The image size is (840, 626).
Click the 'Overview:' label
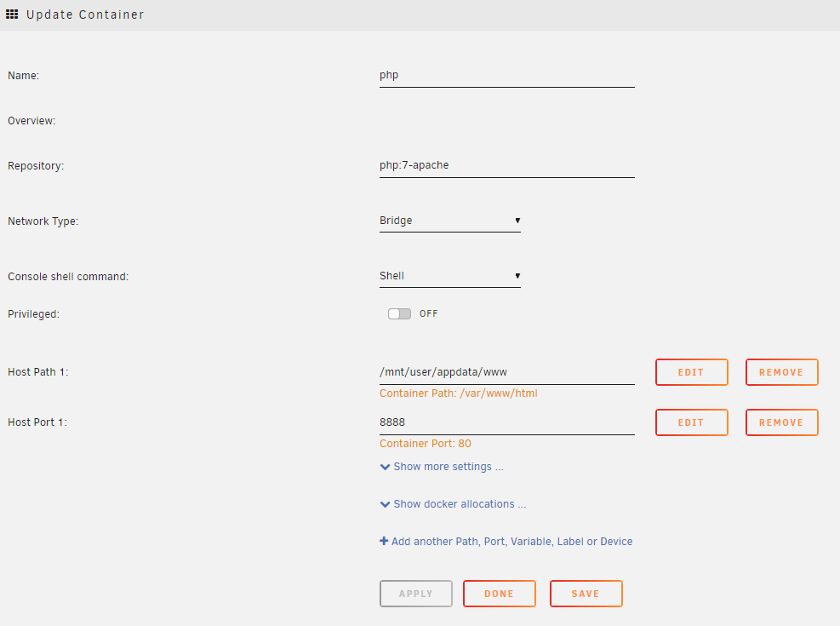[x=31, y=121]
